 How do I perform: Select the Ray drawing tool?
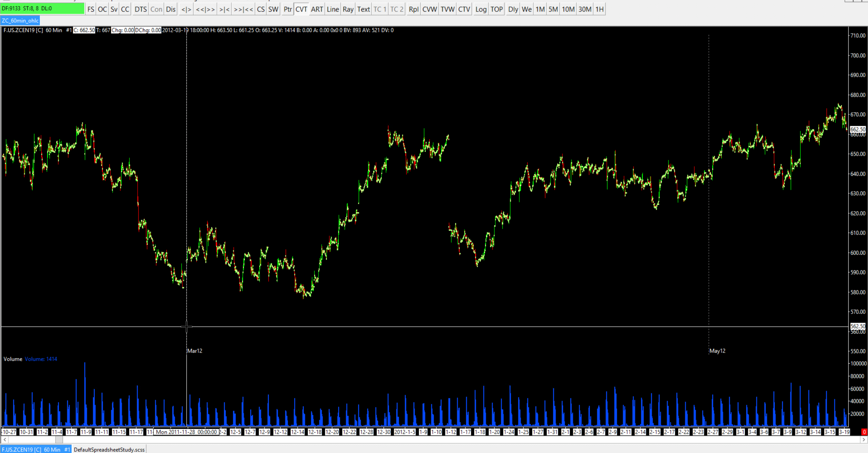tap(348, 9)
